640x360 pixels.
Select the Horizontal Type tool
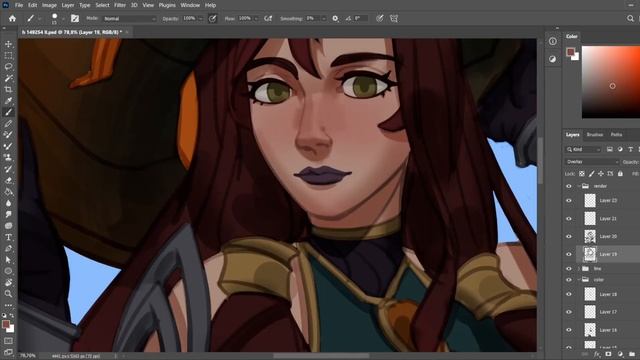point(8,237)
